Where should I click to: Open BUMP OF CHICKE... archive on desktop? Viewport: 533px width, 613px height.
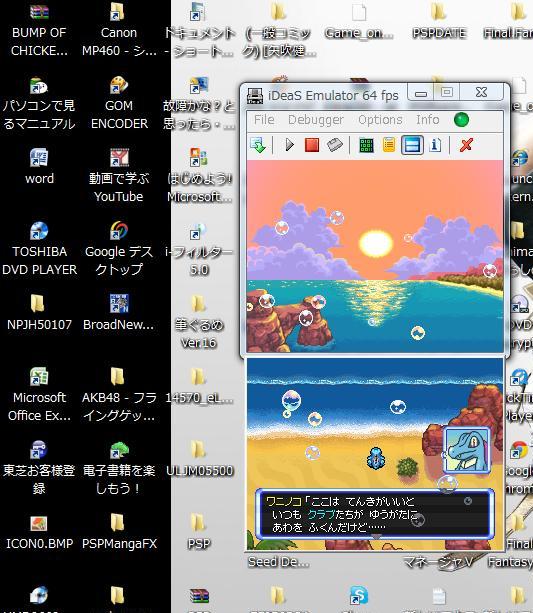click(39, 30)
